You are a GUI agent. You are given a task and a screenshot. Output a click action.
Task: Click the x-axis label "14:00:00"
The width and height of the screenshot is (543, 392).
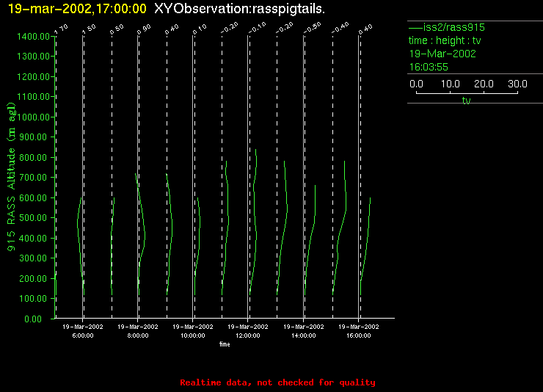[304, 335]
